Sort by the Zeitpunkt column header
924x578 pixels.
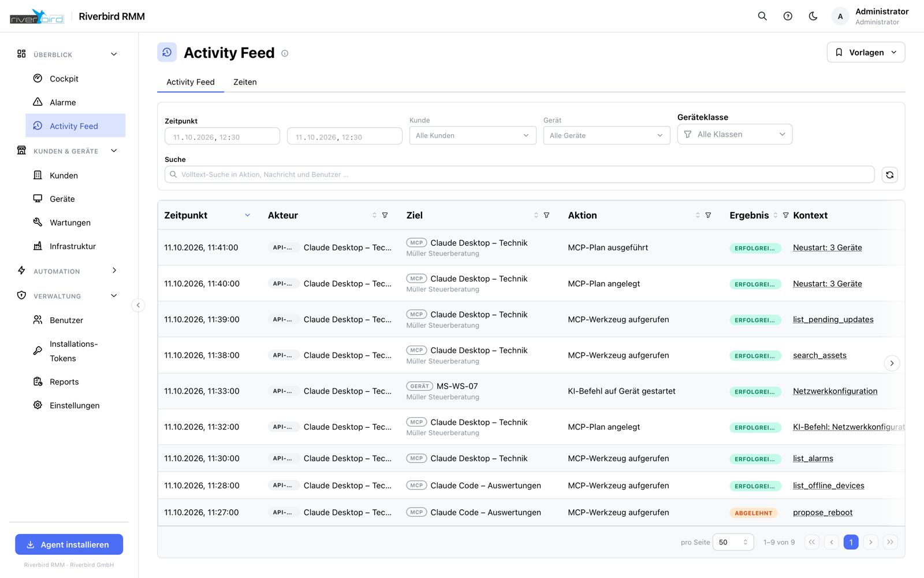(x=207, y=215)
